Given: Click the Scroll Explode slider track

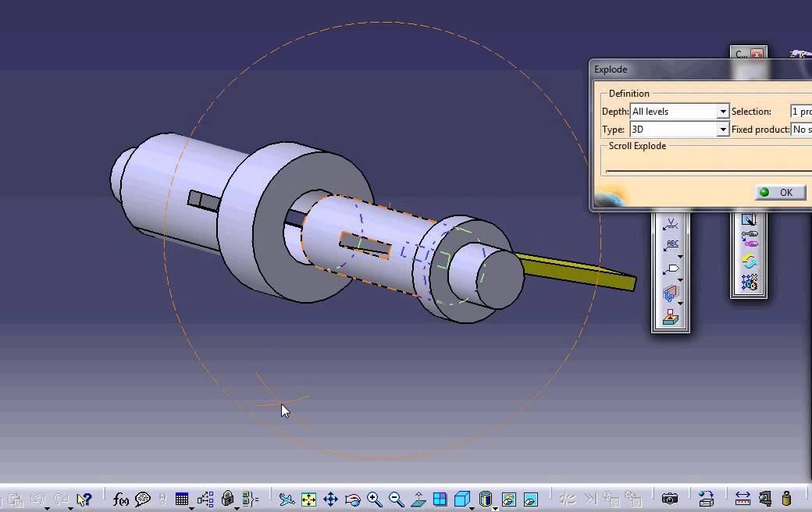Looking at the screenshot, I should (x=708, y=170).
